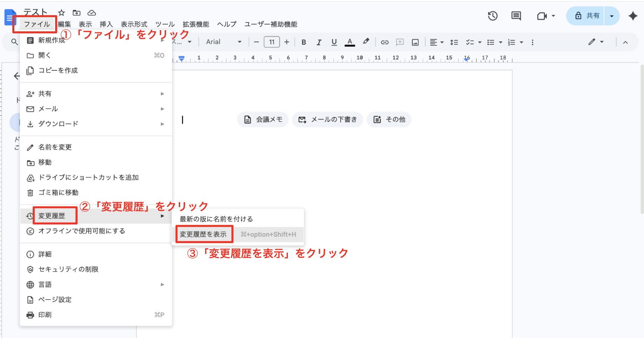
Task: Open the ヘルプ menu
Action: tap(226, 24)
